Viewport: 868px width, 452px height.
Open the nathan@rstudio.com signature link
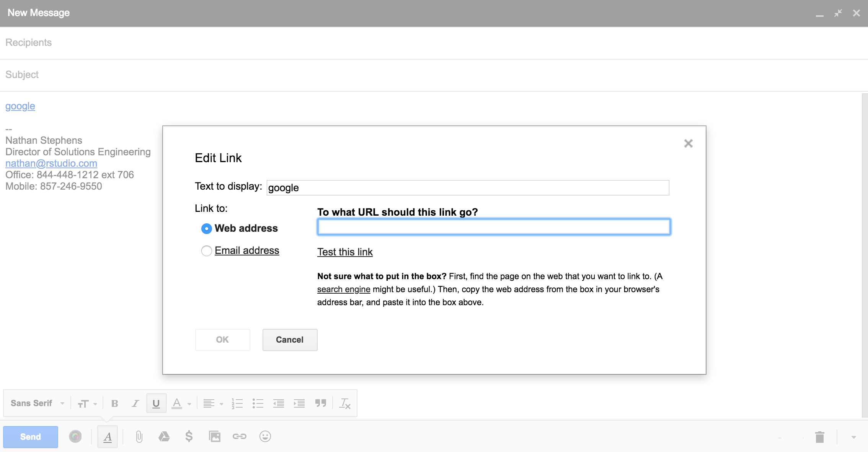51,163
